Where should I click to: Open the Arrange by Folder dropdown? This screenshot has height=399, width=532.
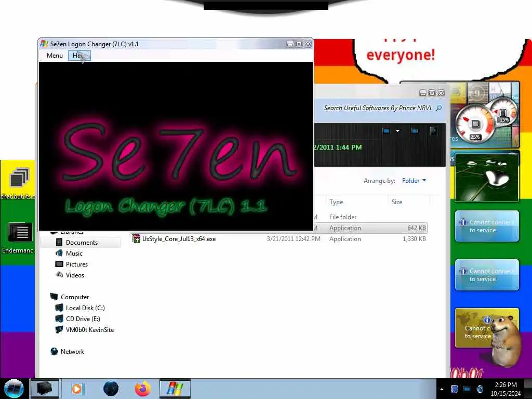tap(414, 181)
